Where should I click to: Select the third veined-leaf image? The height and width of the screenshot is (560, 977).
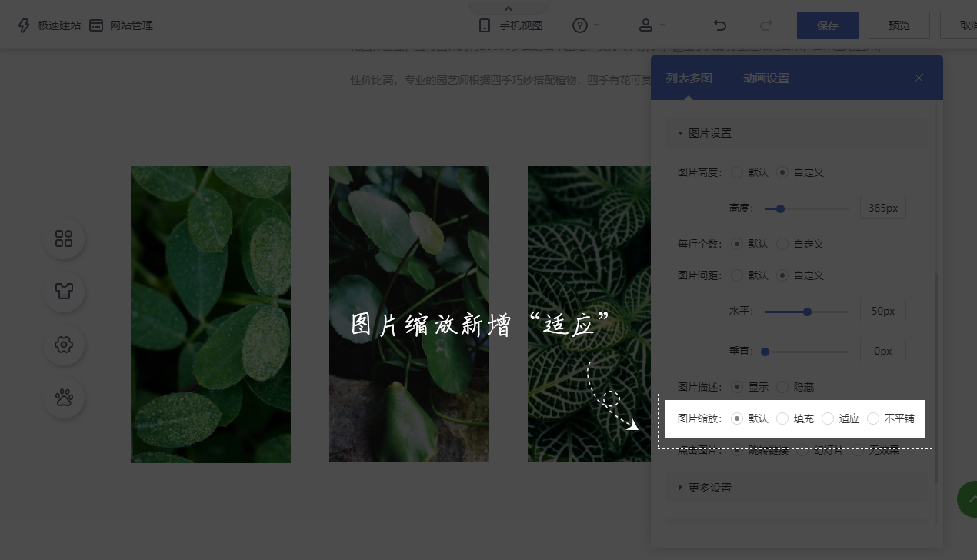589,315
